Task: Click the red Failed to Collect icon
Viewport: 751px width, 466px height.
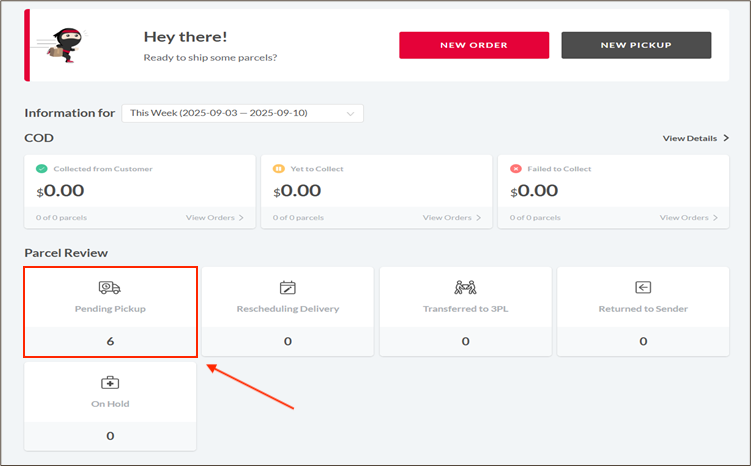Action: coord(515,169)
